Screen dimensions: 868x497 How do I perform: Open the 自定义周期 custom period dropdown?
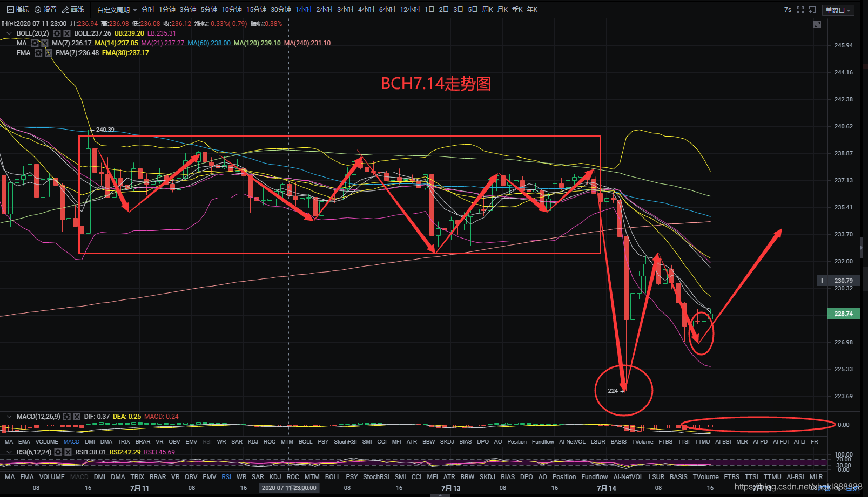tap(117, 10)
